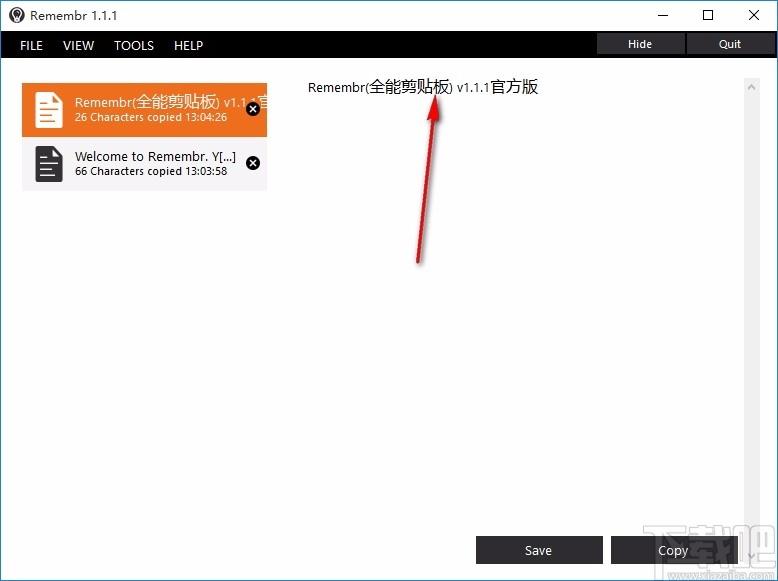Maximize the Remembr window
778x581 pixels.
tap(708, 15)
